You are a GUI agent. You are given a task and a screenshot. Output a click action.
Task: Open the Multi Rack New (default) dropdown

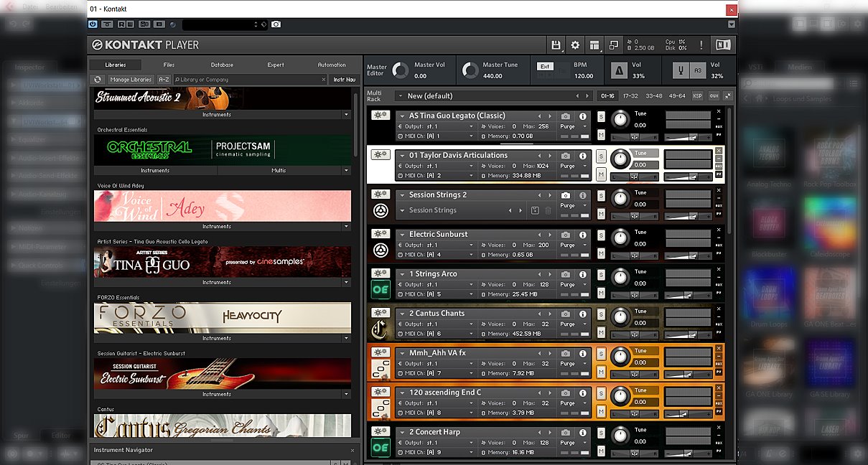(493, 95)
